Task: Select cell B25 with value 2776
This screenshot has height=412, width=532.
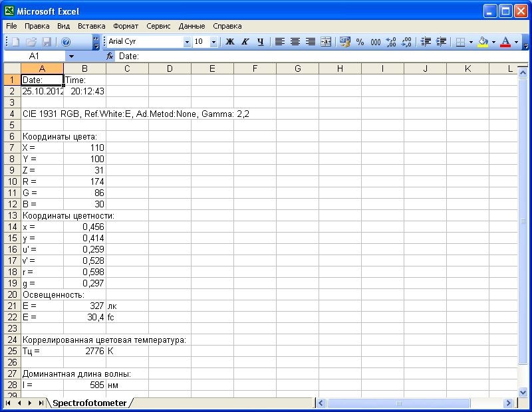Action: [x=84, y=351]
